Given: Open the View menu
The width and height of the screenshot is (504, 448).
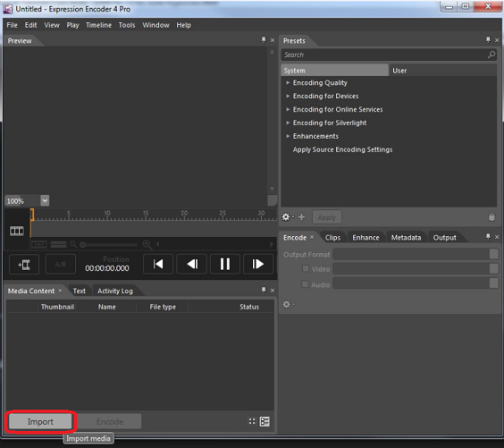Looking at the screenshot, I should [x=52, y=25].
